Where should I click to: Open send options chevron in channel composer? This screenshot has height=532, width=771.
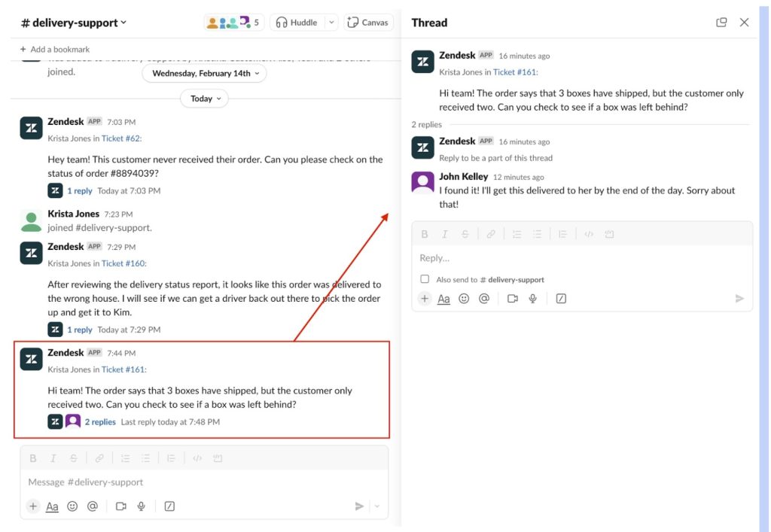(x=377, y=506)
